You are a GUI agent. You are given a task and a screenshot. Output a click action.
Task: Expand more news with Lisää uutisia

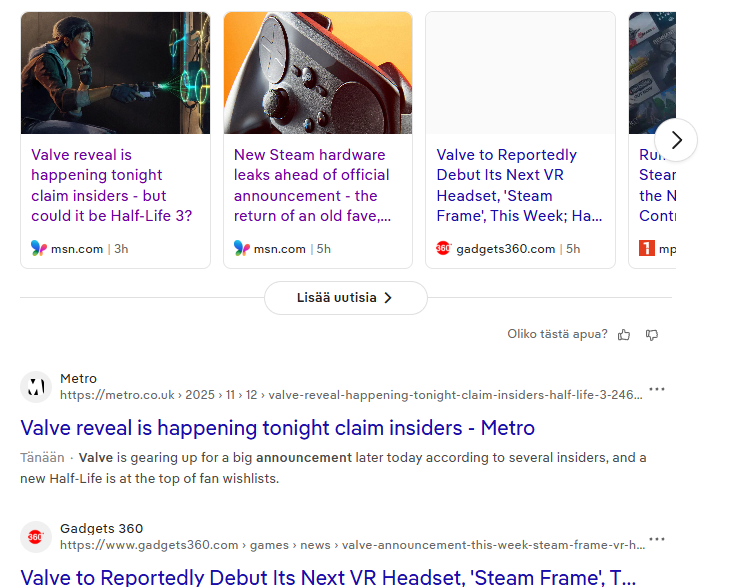pyautogui.click(x=345, y=298)
